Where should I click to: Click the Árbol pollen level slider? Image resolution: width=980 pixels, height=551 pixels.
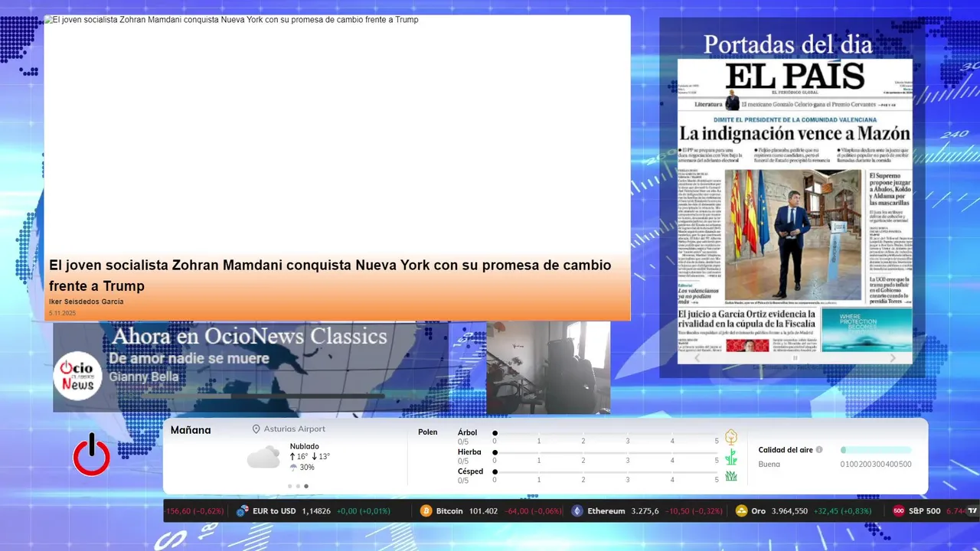tap(606, 433)
